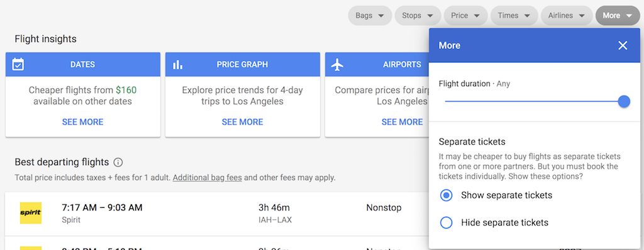This screenshot has width=644, height=250.
Task: Click the IAH–LAX route text
Action: (275, 220)
